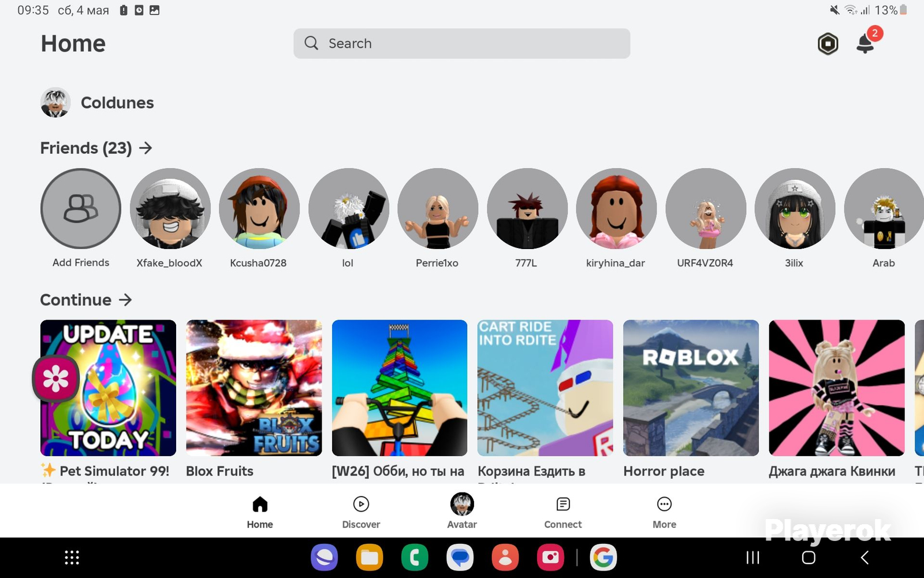Open the pink striped Квинки game thumbnail
924x578 pixels.
coord(837,388)
